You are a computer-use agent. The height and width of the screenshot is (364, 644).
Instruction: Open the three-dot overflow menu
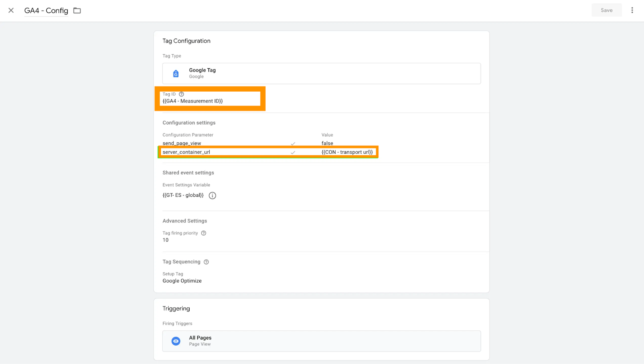point(632,10)
